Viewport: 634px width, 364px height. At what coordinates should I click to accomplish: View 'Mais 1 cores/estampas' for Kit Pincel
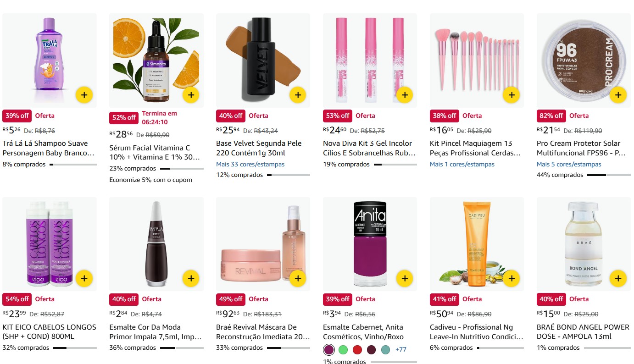pos(462,164)
